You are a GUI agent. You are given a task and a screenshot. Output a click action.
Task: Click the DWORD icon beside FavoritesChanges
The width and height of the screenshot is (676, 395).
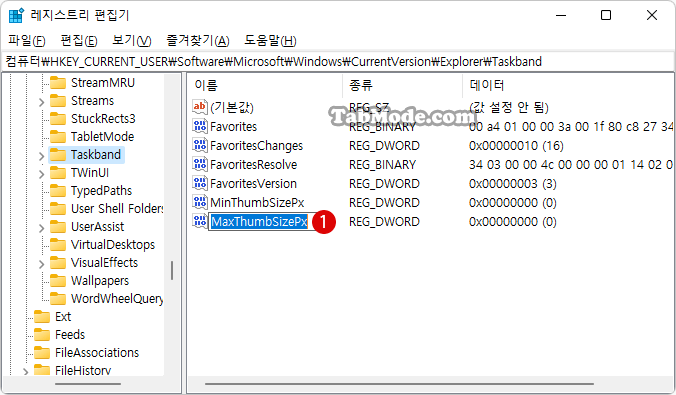(x=200, y=145)
